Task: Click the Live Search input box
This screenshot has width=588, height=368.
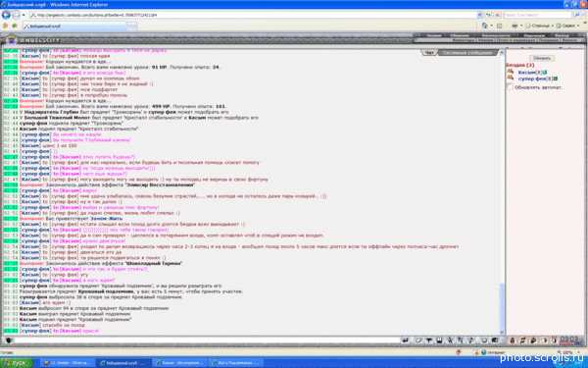Action: point(538,15)
